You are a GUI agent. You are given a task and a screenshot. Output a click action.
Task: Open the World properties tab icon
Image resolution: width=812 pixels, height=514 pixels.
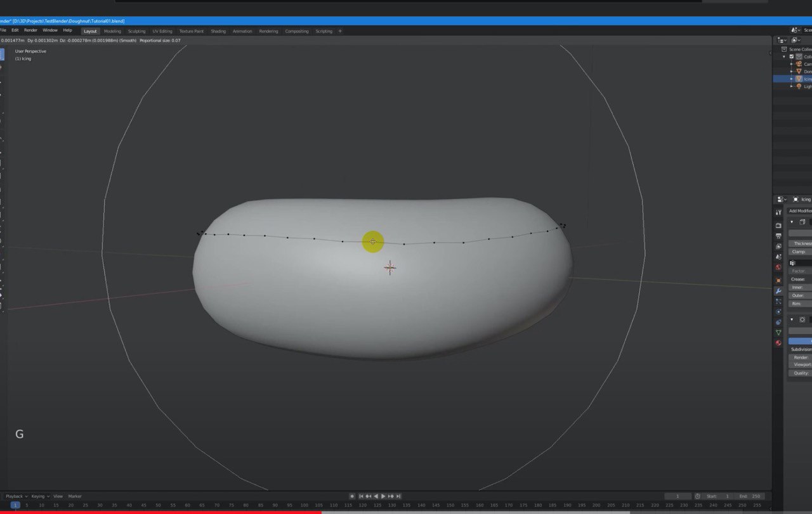(x=778, y=267)
